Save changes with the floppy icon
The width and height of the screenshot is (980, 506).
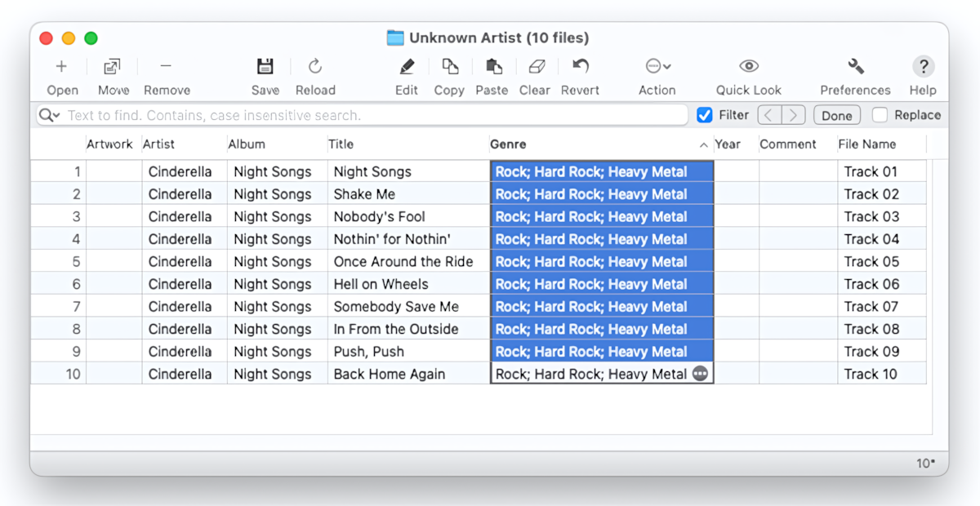coord(265,67)
